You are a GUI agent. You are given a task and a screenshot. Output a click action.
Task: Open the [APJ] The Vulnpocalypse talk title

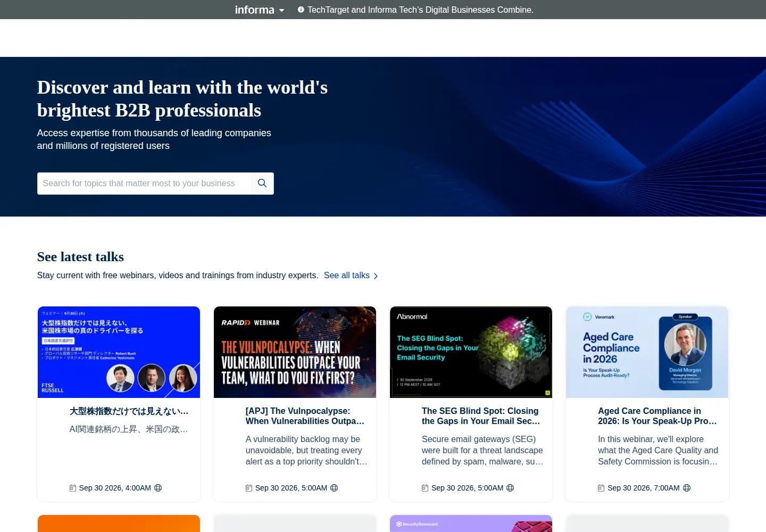[305, 416]
